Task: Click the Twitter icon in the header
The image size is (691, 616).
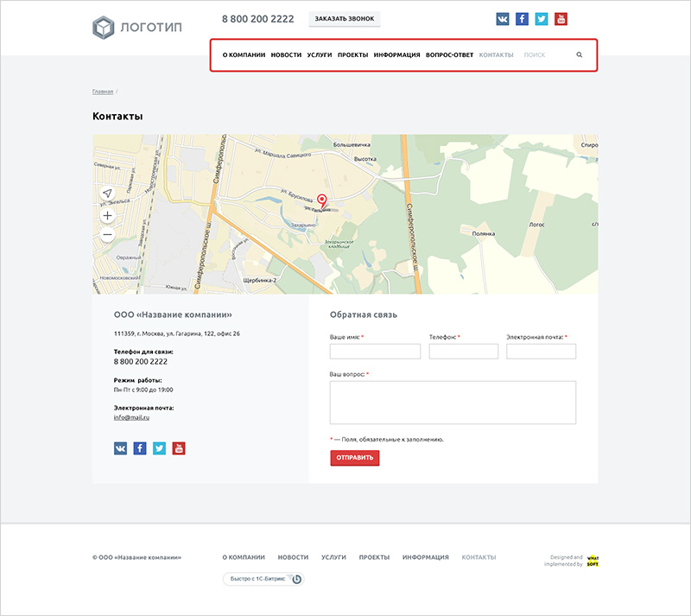Action: pyautogui.click(x=542, y=19)
